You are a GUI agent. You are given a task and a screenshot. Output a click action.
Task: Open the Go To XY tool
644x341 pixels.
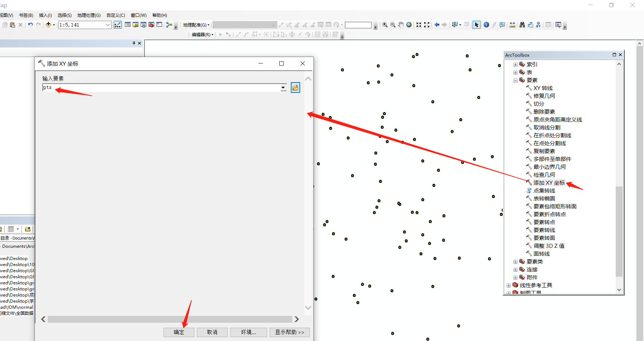pos(538,25)
